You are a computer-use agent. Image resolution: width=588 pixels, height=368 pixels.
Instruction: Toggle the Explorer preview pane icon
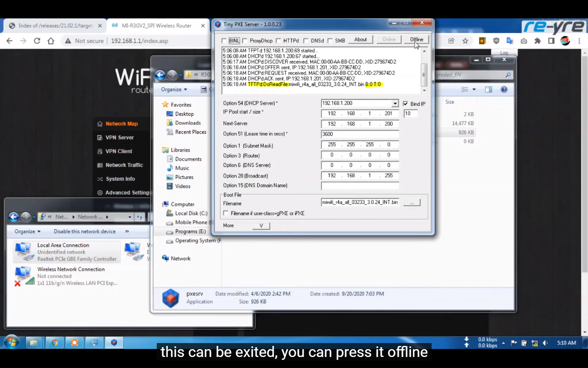tap(488, 90)
